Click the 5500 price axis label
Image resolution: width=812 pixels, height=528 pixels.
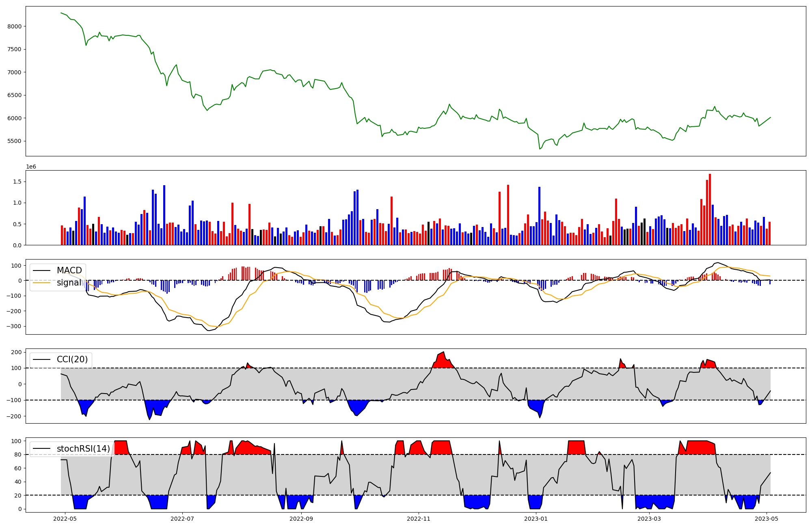14,141
